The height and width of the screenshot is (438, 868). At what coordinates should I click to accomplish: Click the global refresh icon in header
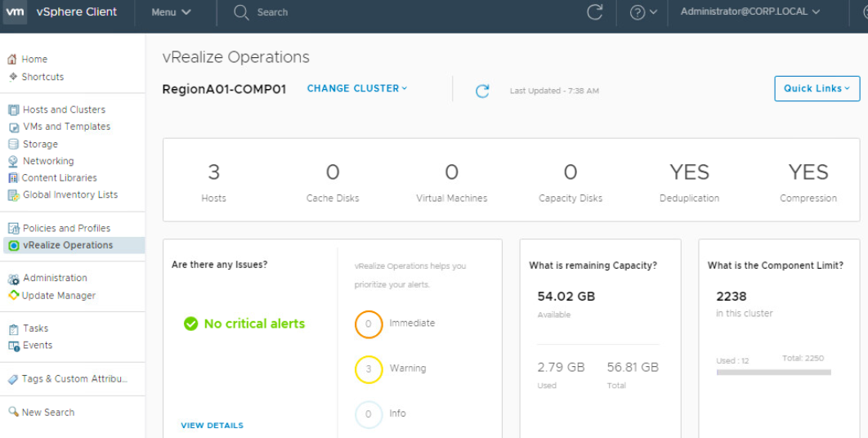[594, 12]
